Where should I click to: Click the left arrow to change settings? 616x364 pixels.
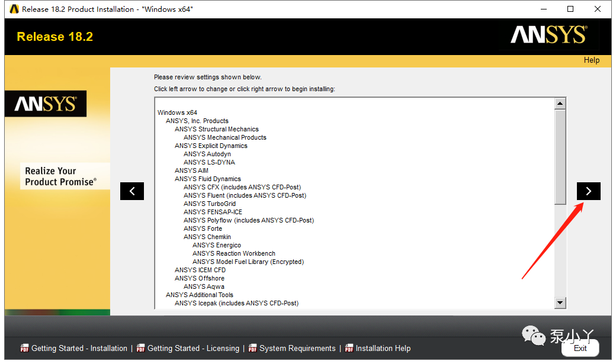(x=132, y=191)
